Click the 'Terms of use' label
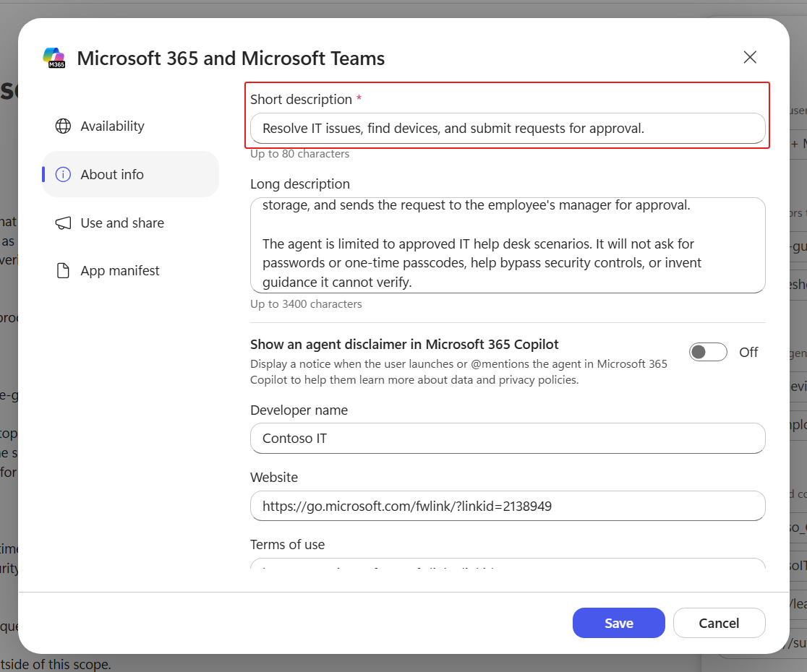This screenshot has width=807, height=672. coord(288,545)
